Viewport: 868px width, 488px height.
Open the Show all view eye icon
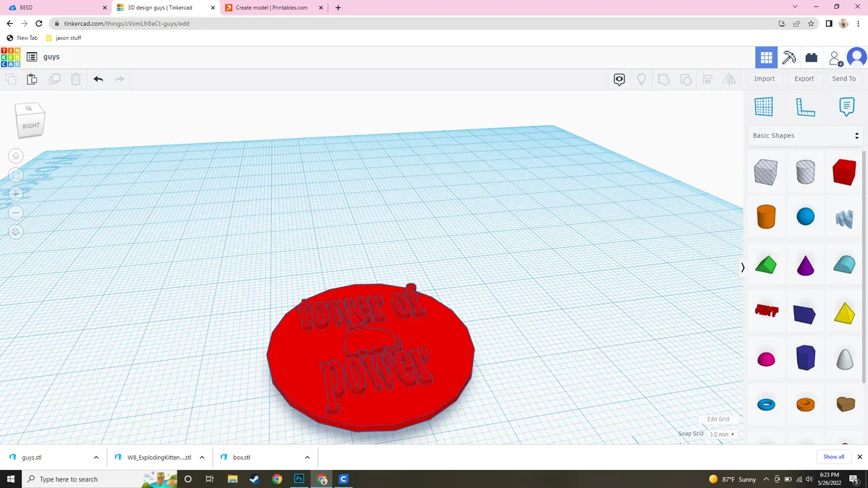pos(619,80)
